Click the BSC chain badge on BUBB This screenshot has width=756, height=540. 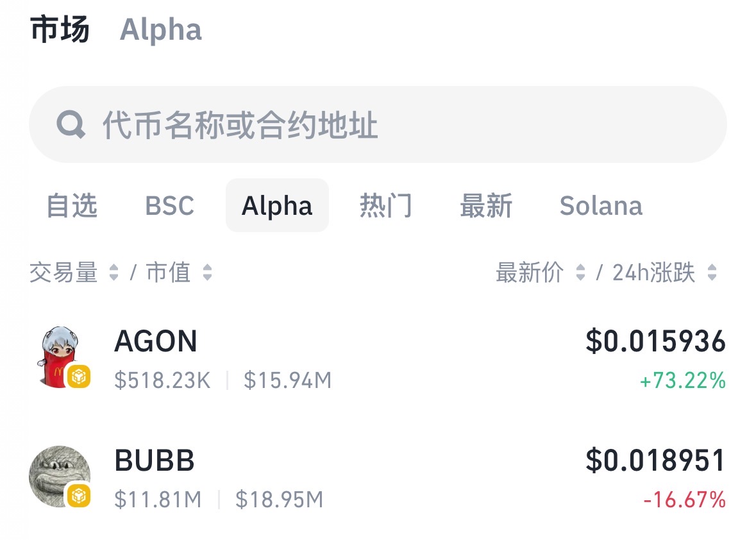(79, 496)
